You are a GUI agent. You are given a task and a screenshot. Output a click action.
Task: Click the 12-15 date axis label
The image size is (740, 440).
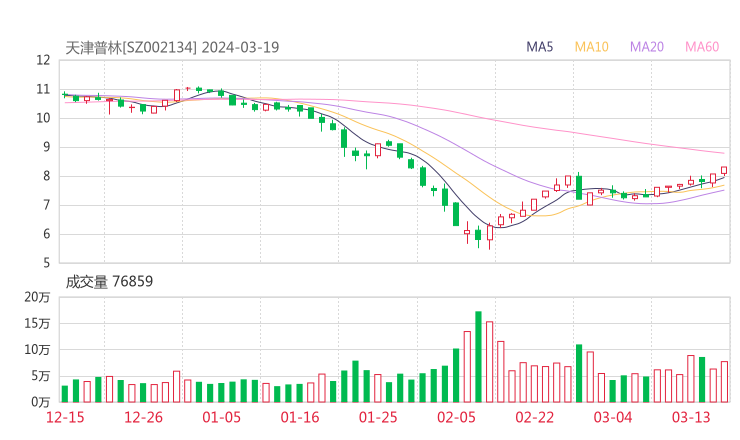click(x=65, y=417)
